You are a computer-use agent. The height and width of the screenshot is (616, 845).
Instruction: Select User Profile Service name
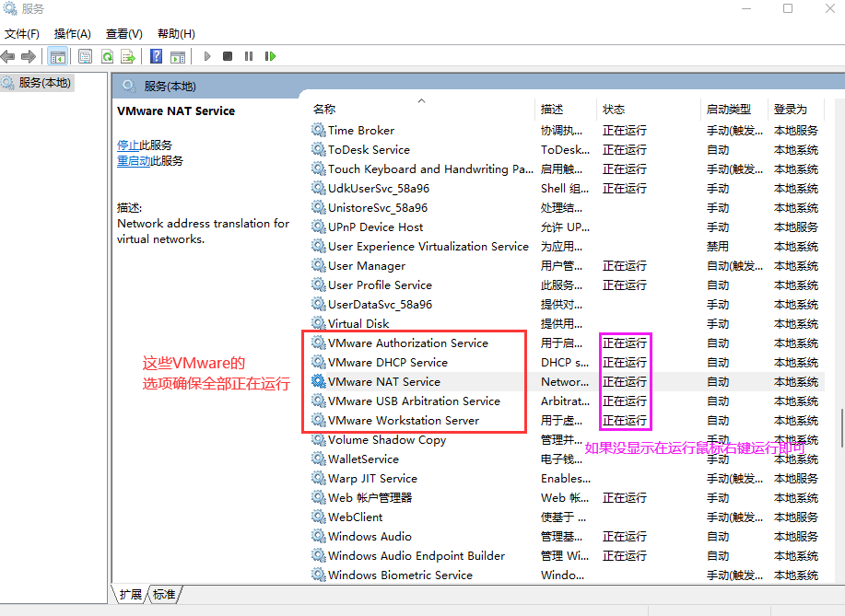[x=380, y=285]
